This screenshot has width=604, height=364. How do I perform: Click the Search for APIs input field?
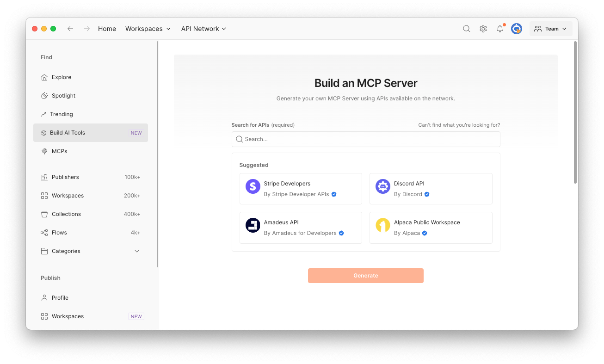366,139
